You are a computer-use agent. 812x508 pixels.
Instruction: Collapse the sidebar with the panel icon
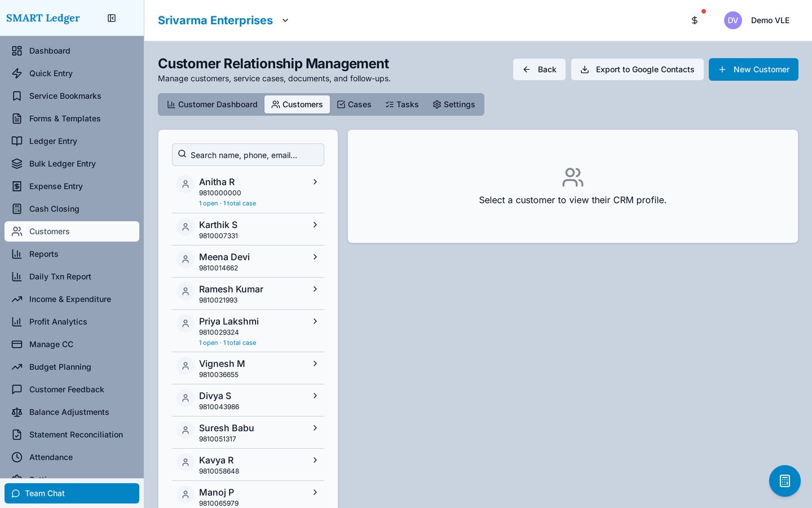pyautogui.click(x=112, y=18)
